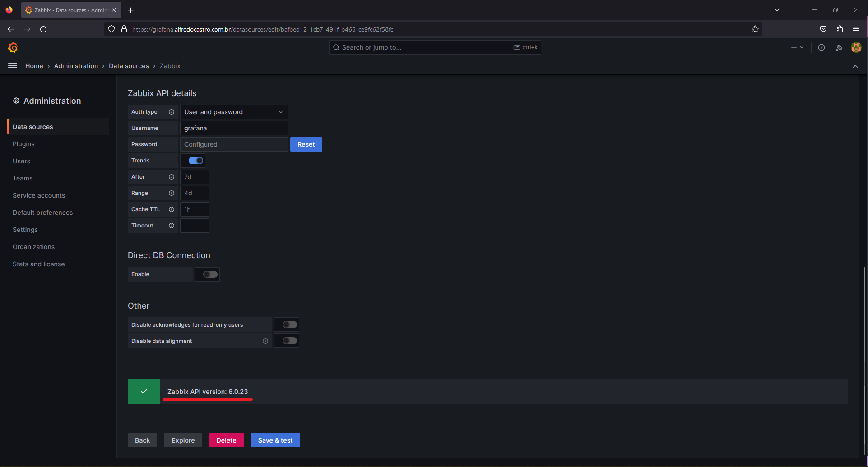
Task: Click the After value input field
Action: [x=195, y=177]
